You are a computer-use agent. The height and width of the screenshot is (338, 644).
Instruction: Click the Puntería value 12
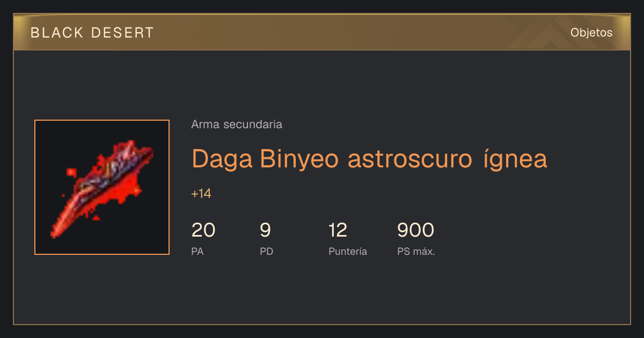(338, 230)
